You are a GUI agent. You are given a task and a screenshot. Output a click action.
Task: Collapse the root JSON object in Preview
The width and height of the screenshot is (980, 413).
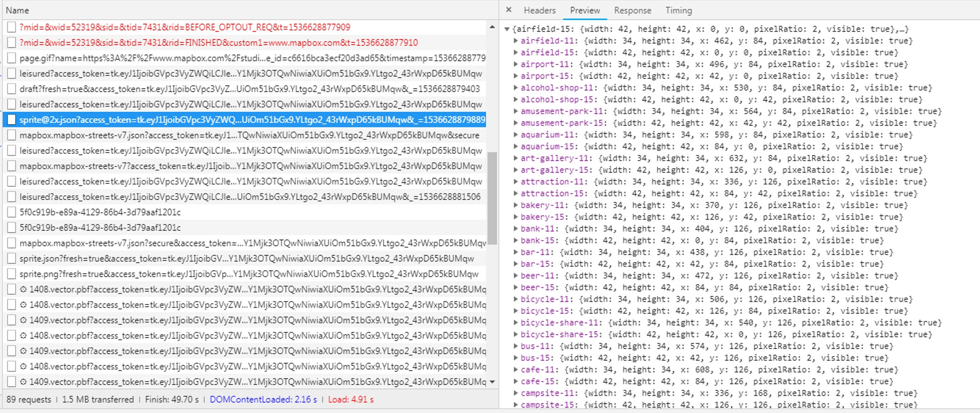(507, 29)
